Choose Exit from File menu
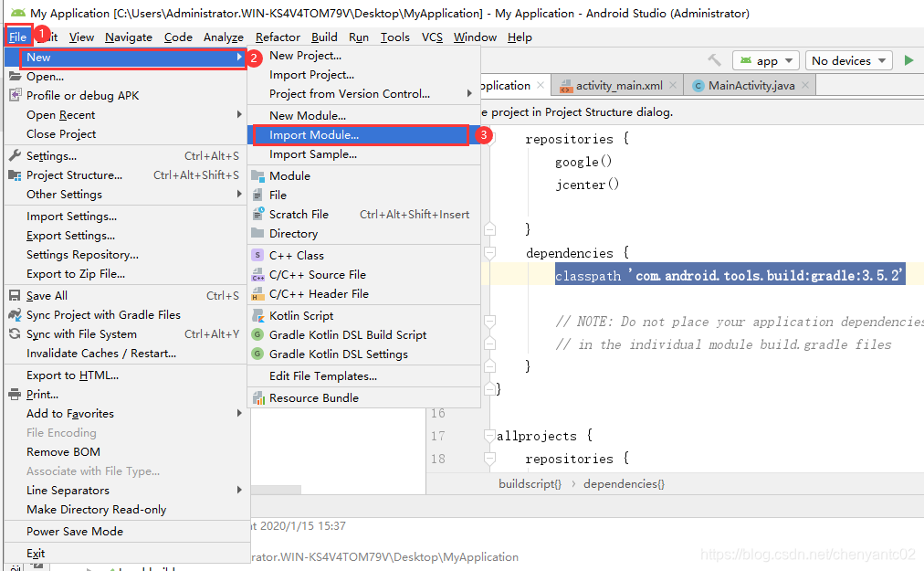 [127, 554]
